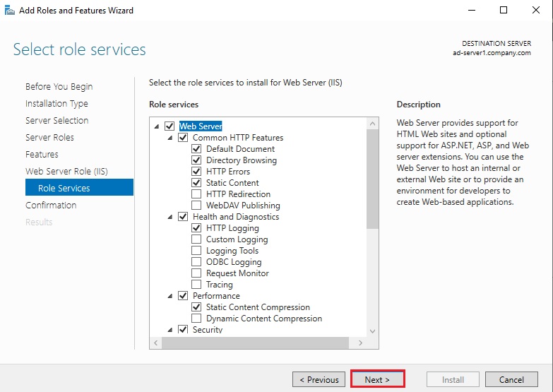Go to Server Roles step
553x392 pixels.
(49, 137)
